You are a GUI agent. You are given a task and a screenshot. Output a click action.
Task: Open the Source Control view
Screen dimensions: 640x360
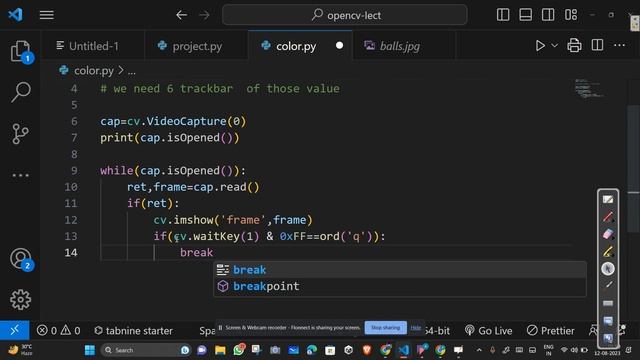click(x=20, y=133)
